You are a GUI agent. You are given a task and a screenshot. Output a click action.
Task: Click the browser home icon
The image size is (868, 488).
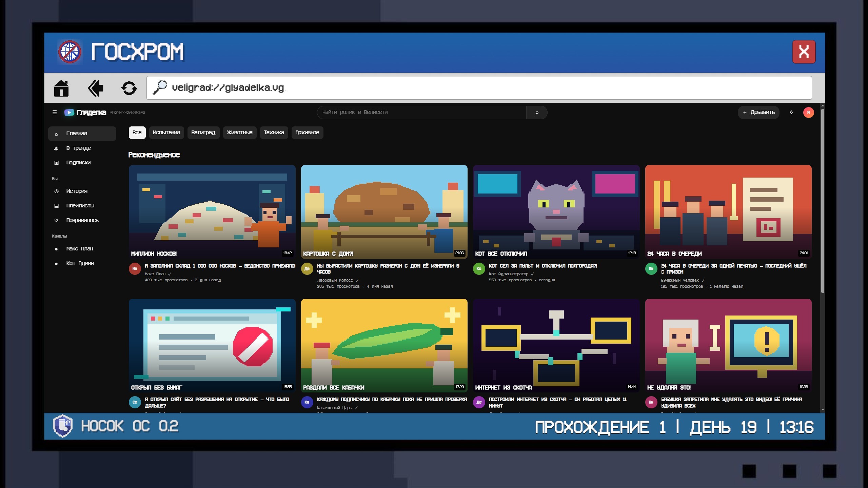point(61,88)
